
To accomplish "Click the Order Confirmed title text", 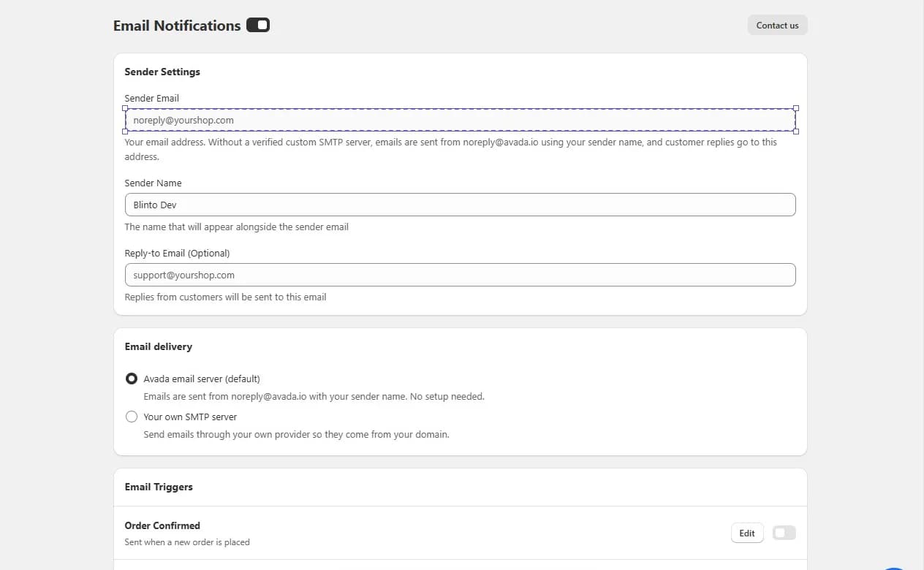I will click(162, 525).
